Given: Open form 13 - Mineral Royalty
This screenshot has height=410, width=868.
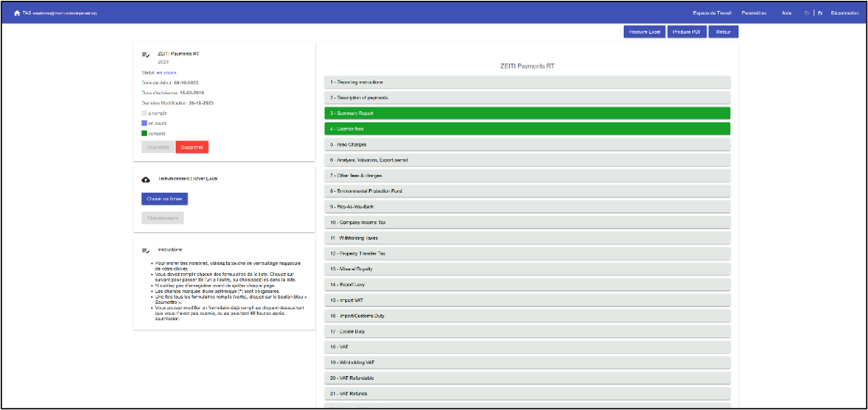Looking at the screenshot, I should coord(527,269).
